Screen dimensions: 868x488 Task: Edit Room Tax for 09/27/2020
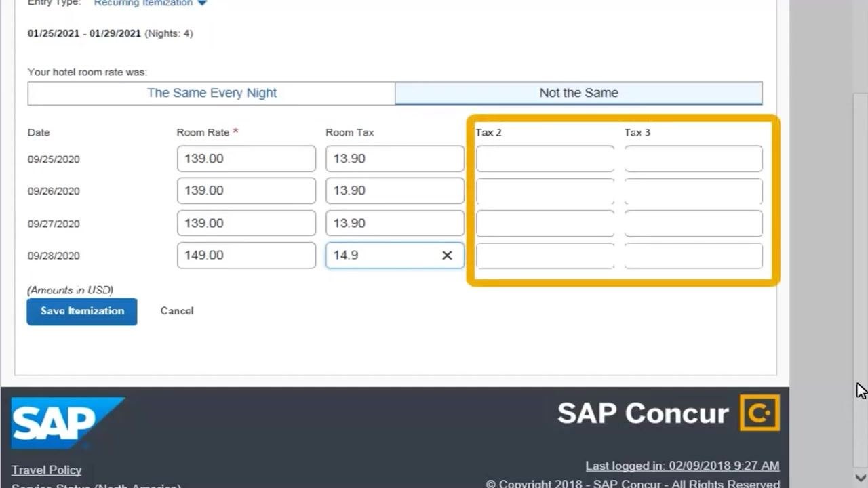[395, 223]
